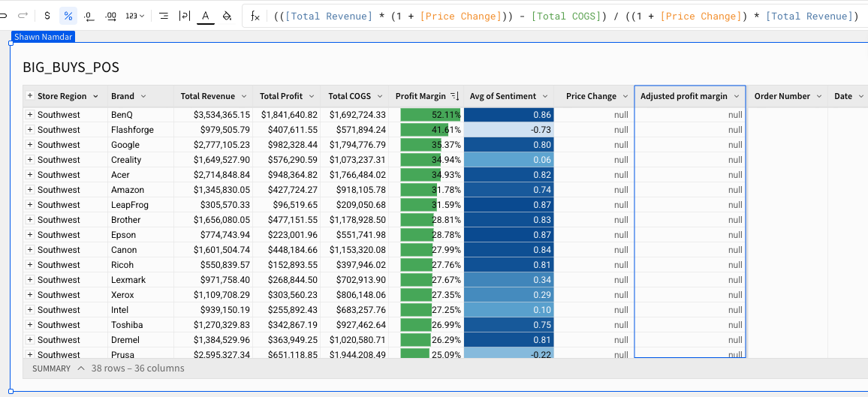
Task: Expand all groups via Store Region header plus
Action: pos(30,95)
